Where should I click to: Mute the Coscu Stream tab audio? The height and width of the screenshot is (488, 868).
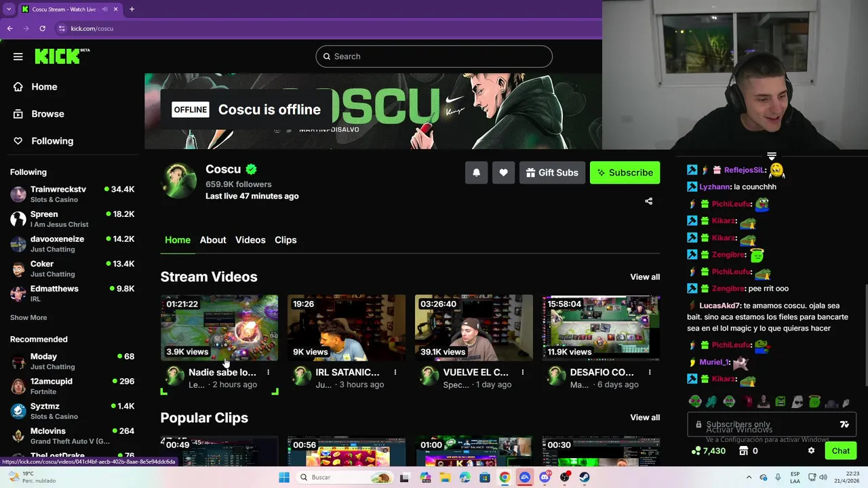click(x=104, y=9)
